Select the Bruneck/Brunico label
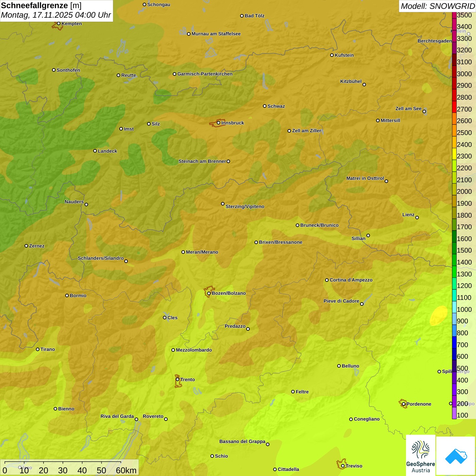Image resolution: width=476 pixels, height=476 pixels. pos(319,225)
